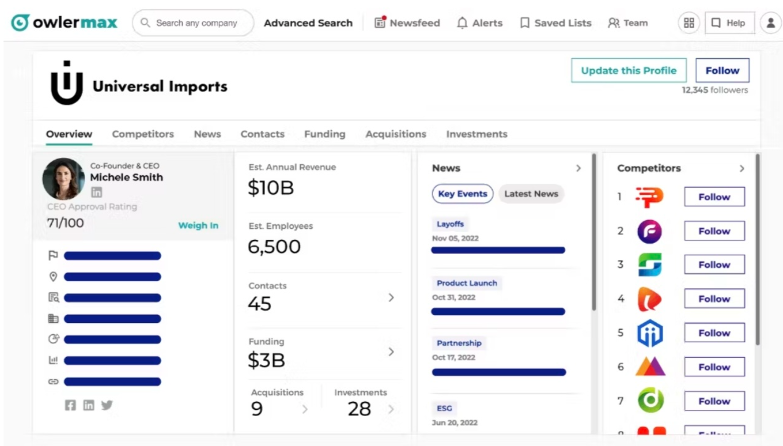Switch to the Overview tab
783x446 pixels.
click(x=69, y=134)
